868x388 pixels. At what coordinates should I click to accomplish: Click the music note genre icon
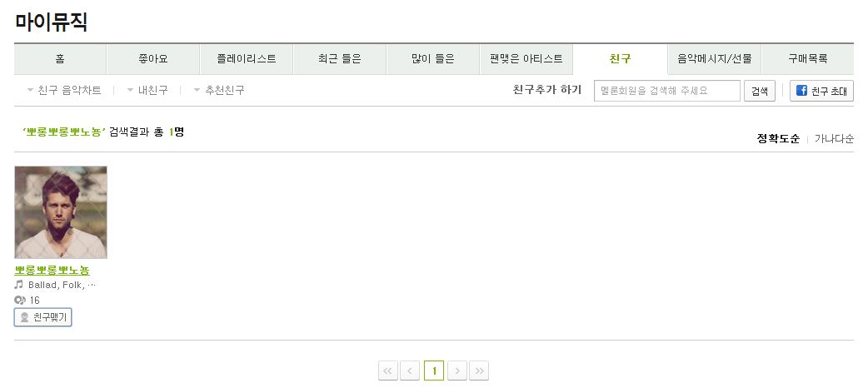click(19, 285)
